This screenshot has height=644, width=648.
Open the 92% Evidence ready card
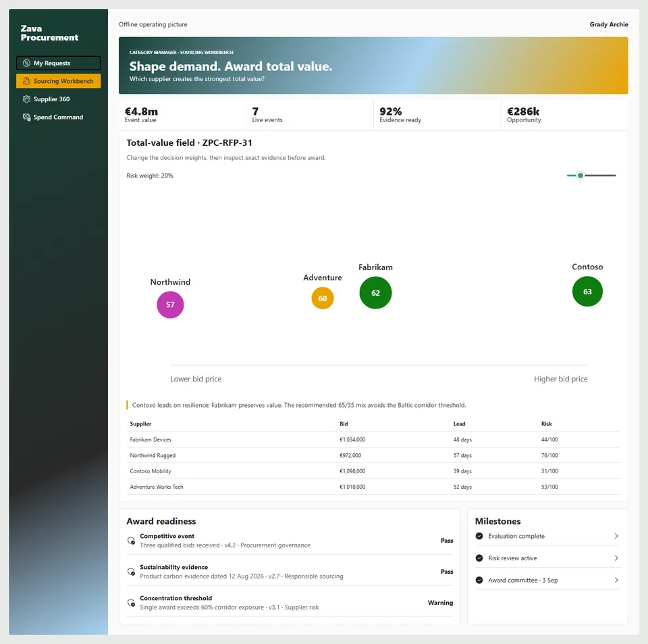(437, 115)
